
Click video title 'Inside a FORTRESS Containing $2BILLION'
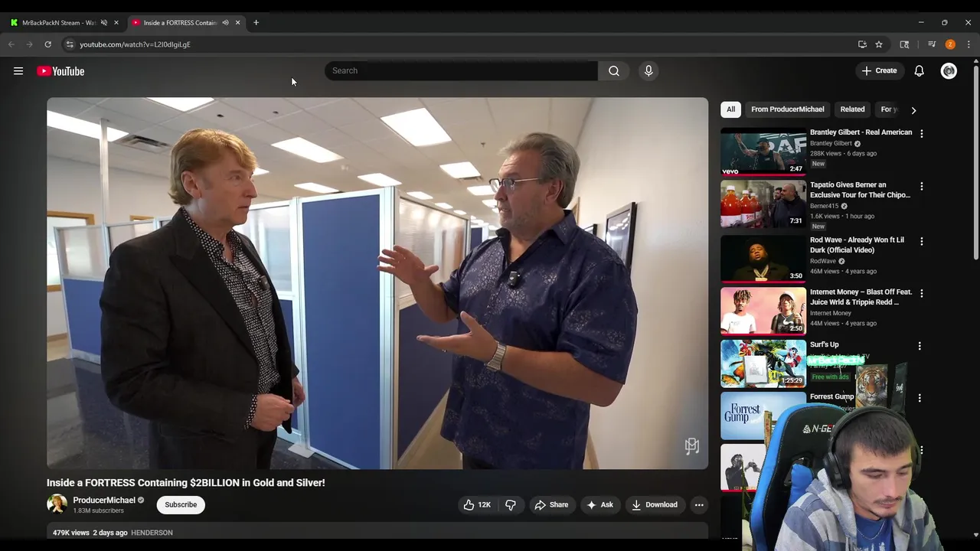[x=186, y=483]
